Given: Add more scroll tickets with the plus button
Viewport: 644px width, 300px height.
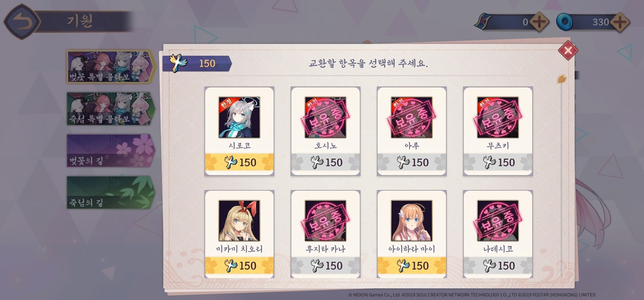Looking at the screenshot, I should click(539, 22).
